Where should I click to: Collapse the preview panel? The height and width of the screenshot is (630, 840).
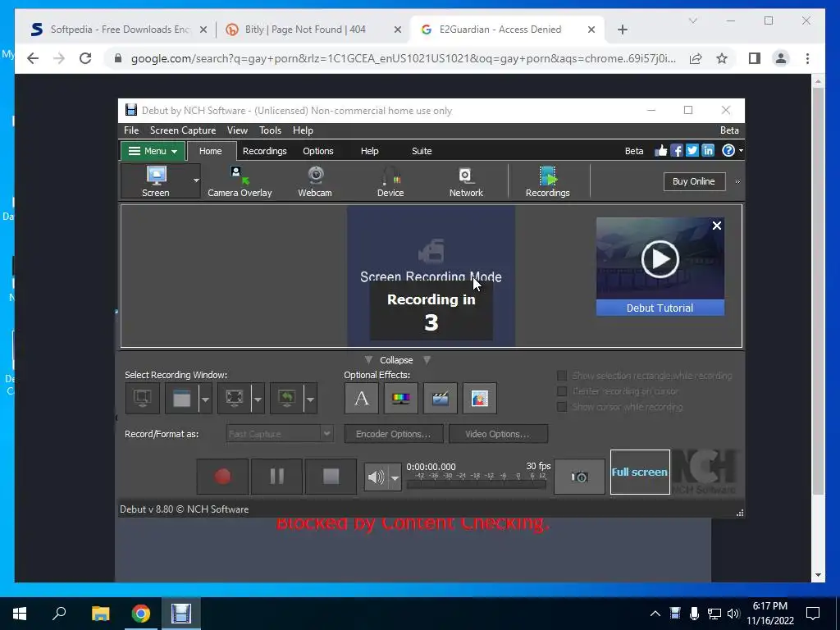coord(396,360)
